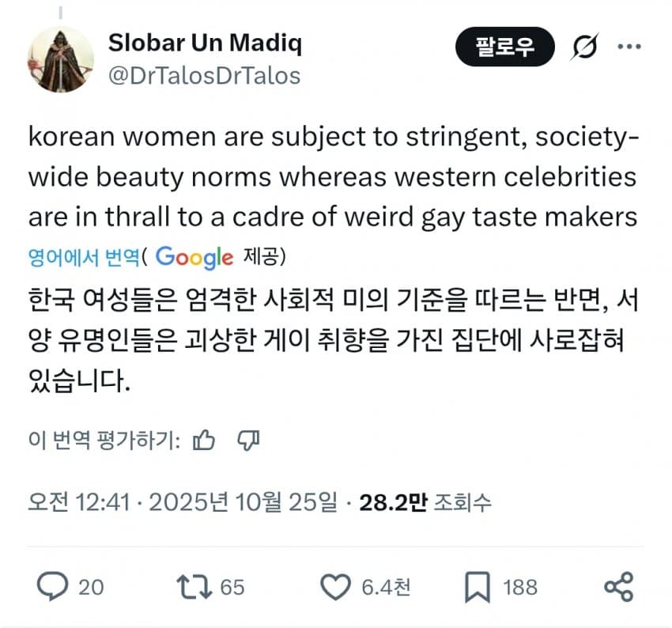This screenshot has width=672, height=628.
Task: Click the original English tweet text
Action: point(332,176)
